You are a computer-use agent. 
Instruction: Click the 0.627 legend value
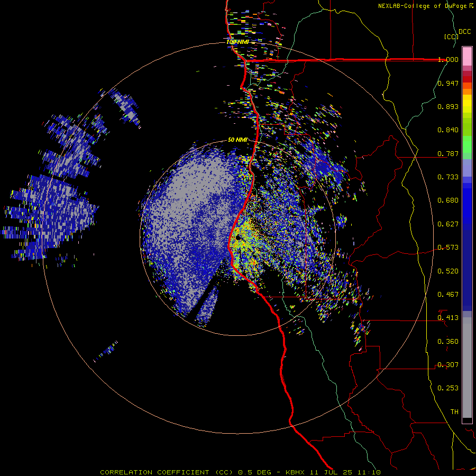pos(448,224)
